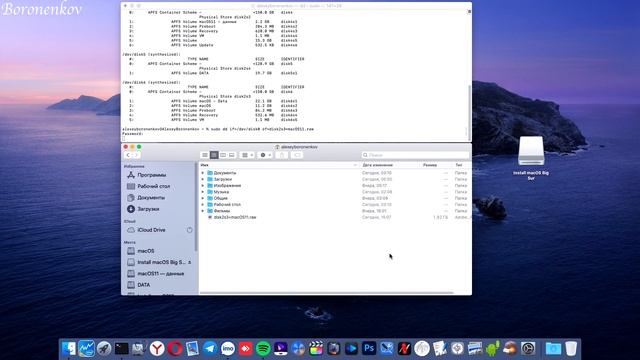This screenshot has width=640, height=360.
Task: Sort by the Имя column header
Action: (x=279, y=165)
